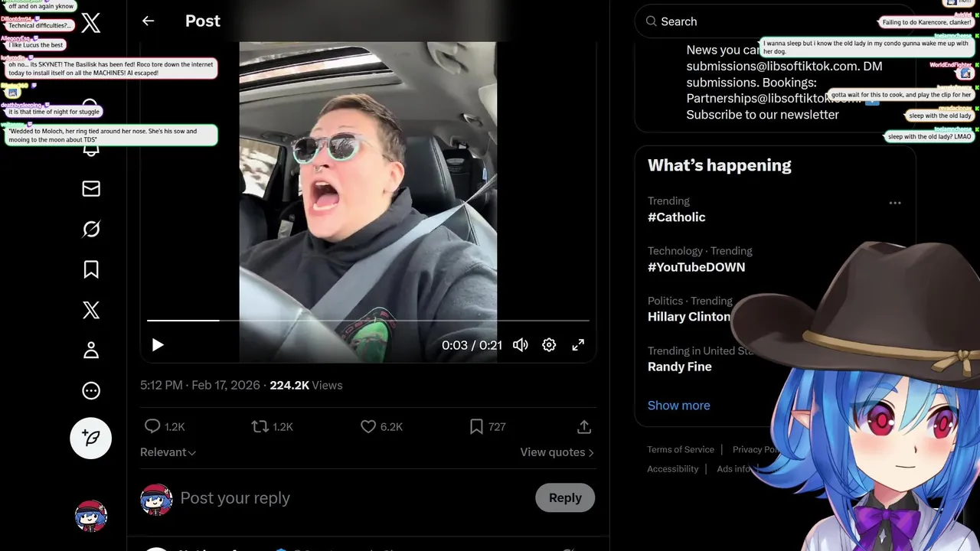The width and height of the screenshot is (980, 551).
Task: Open Grok icon in sidebar
Action: pos(91,229)
